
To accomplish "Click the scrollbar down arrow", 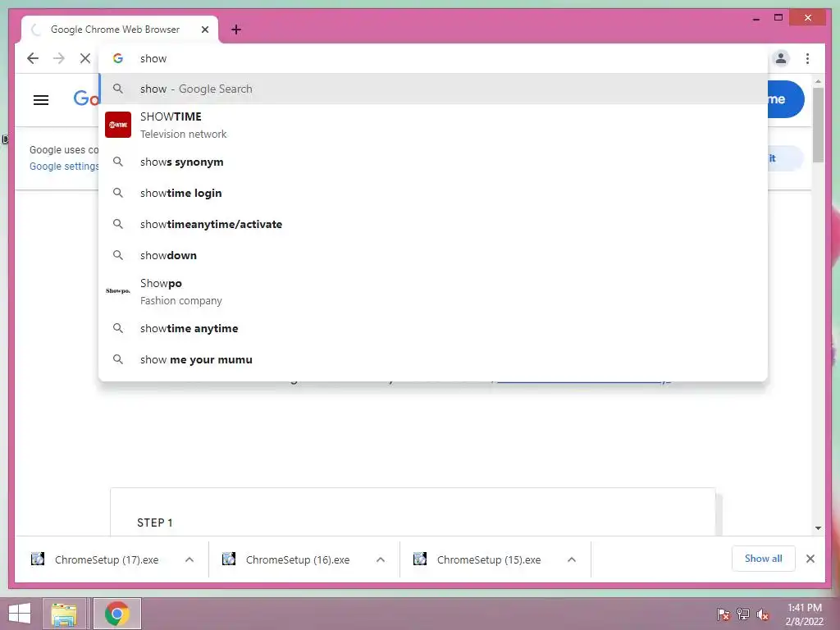I will 818,527.
